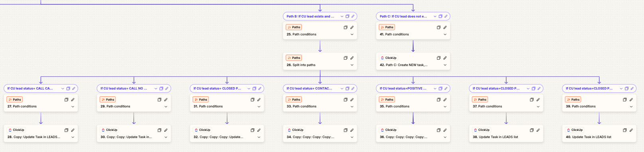Rename Path B branch with pencil icon
Screen dimensions: 644x152
tap(353, 16)
